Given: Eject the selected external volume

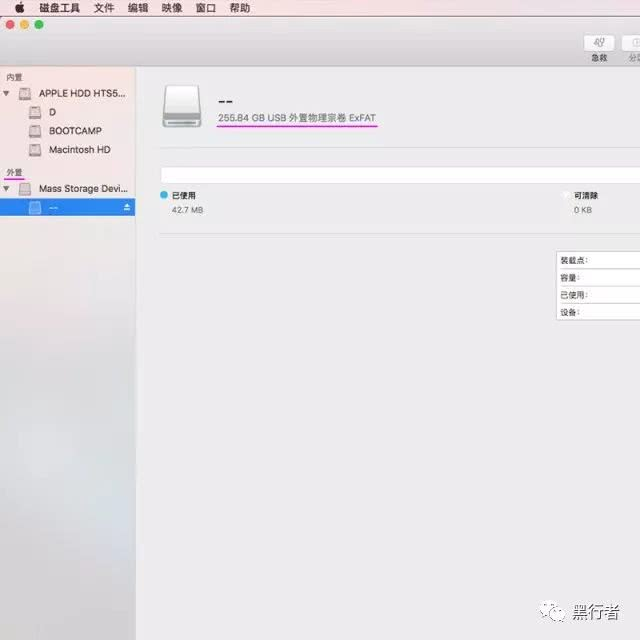Looking at the screenshot, I should tap(127, 207).
